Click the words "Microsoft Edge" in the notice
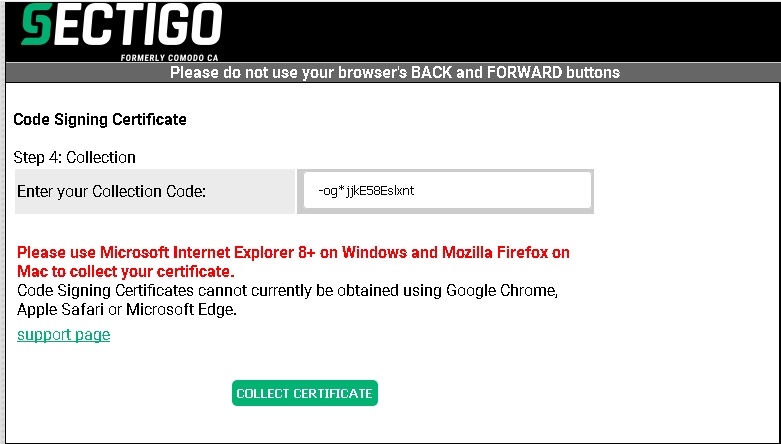This screenshot has height=444, width=781. pos(181,309)
